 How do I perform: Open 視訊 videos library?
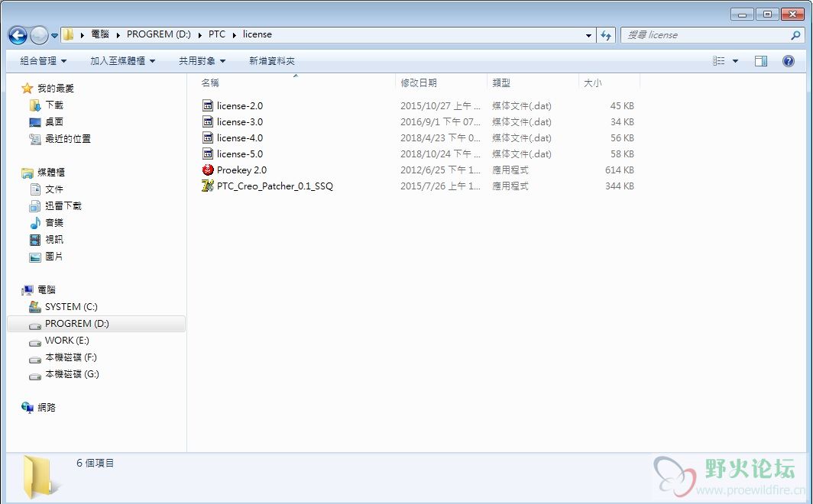tap(54, 239)
